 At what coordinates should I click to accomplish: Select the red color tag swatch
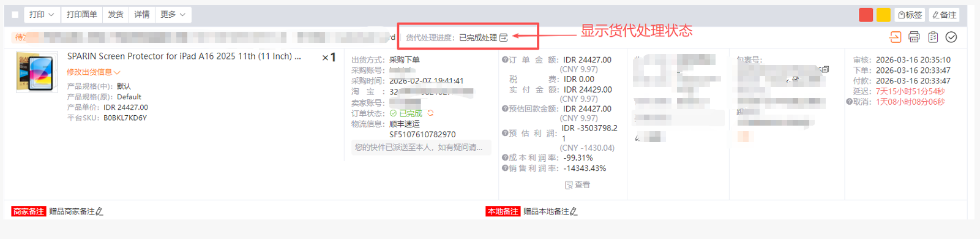click(x=866, y=15)
